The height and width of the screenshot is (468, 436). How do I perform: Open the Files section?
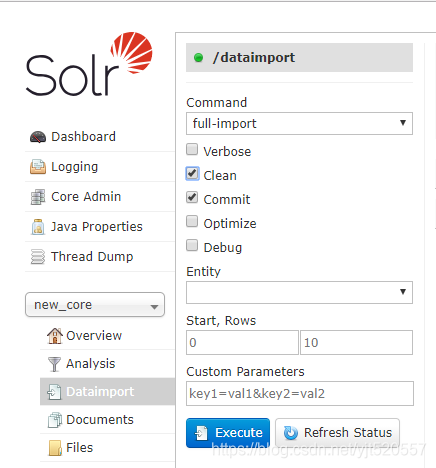pyautogui.click(x=107, y=448)
